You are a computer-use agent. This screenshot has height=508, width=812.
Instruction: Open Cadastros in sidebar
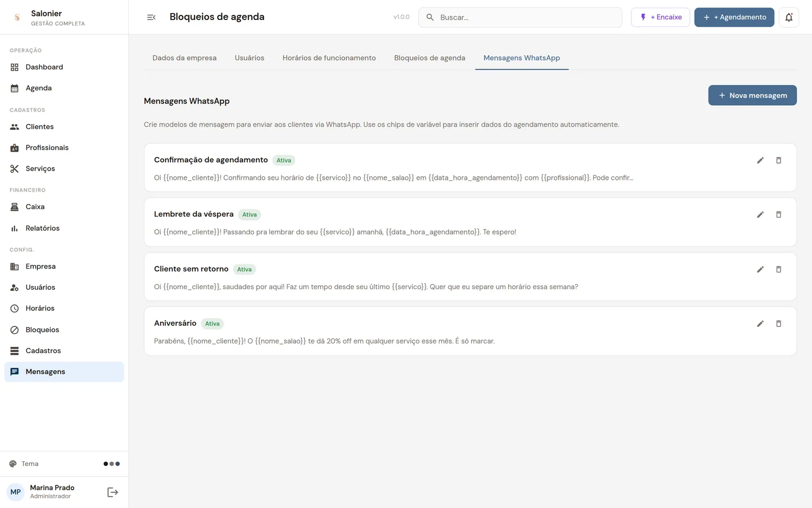pos(64,351)
